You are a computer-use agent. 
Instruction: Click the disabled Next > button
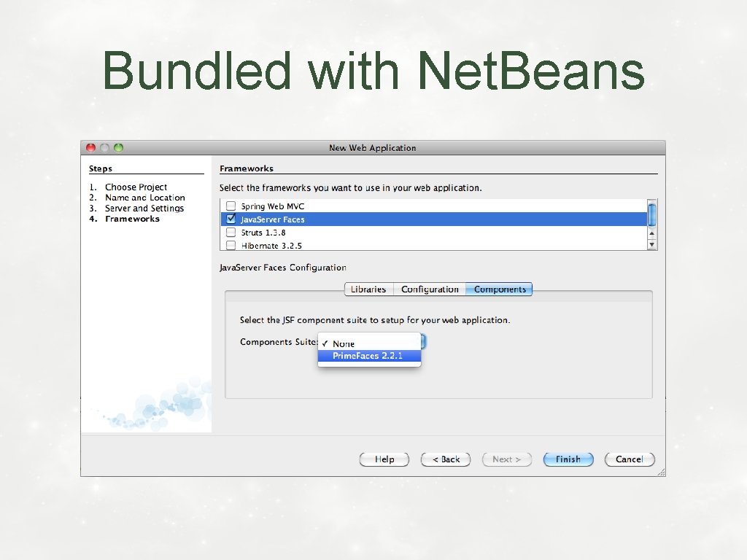tap(507, 459)
